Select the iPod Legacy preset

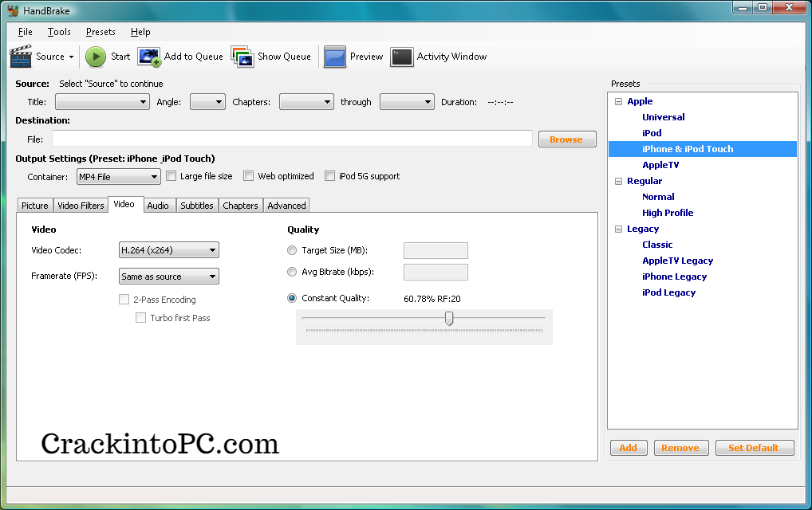(668, 292)
